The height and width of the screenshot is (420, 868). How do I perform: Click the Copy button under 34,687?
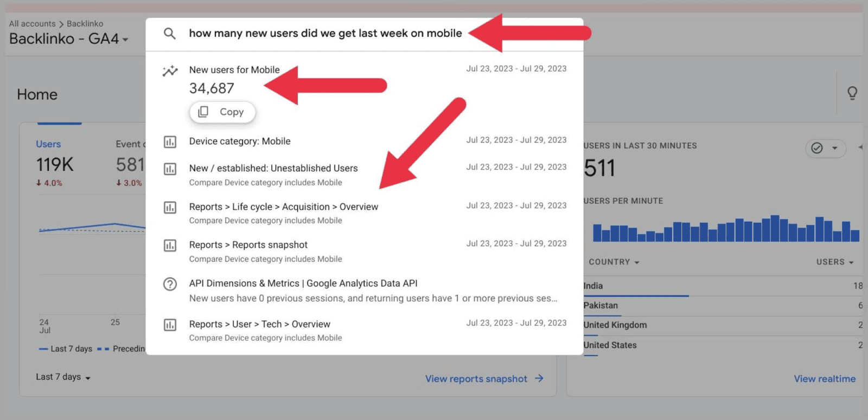tap(222, 112)
